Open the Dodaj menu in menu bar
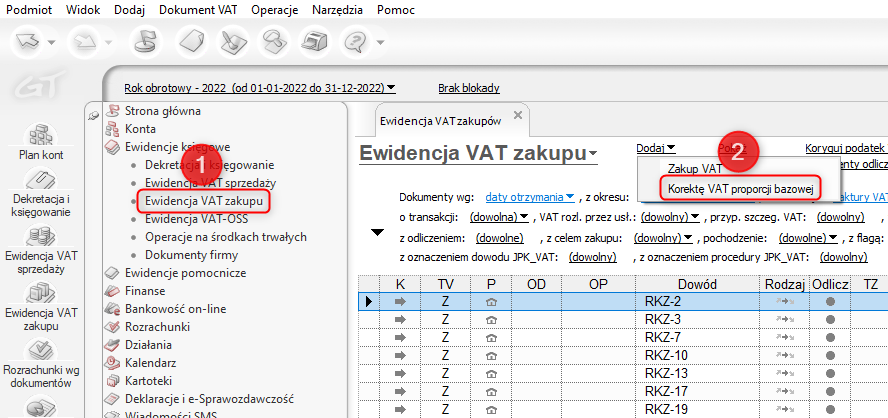888x418 pixels. (130, 10)
